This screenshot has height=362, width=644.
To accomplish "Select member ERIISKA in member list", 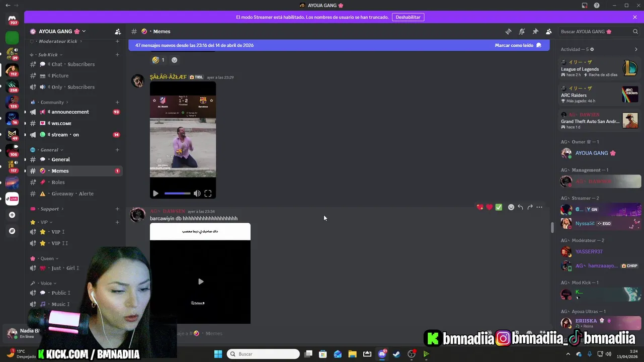I will pyautogui.click(x=600, y=323).
